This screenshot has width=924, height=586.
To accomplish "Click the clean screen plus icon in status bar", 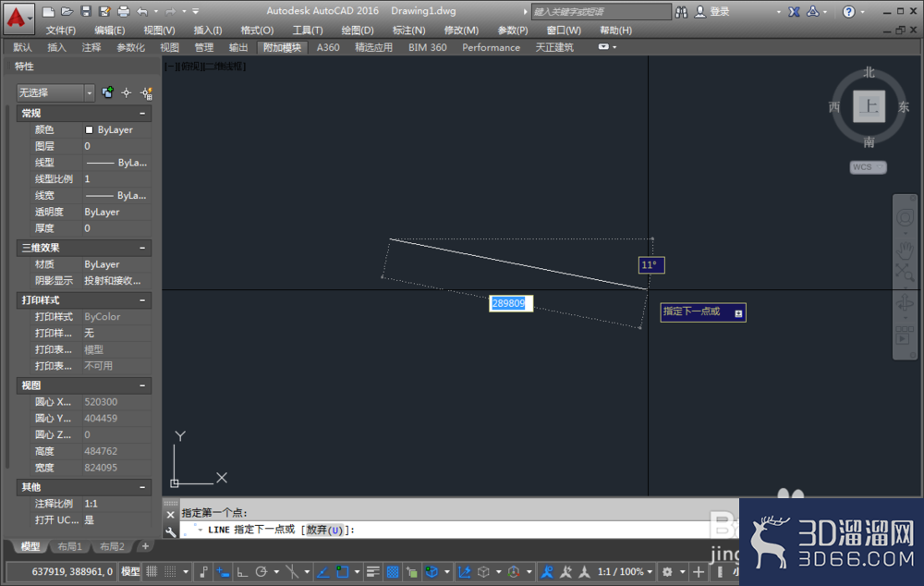I will tap(699, 571).
